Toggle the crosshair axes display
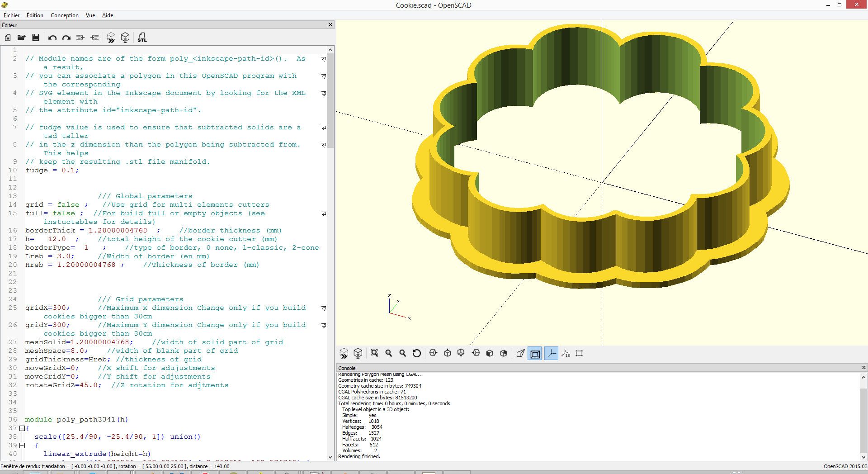This screenshot has width=868, height=474. [x=551, y=353]
